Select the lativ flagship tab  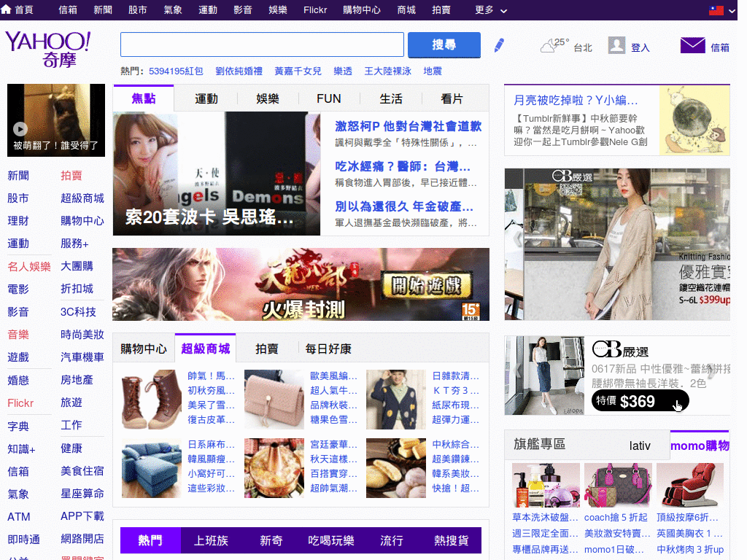coord(639,446)
